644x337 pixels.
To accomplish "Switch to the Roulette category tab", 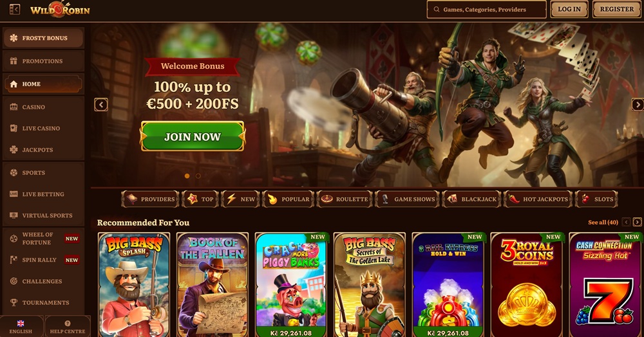I will coord(345,199).
